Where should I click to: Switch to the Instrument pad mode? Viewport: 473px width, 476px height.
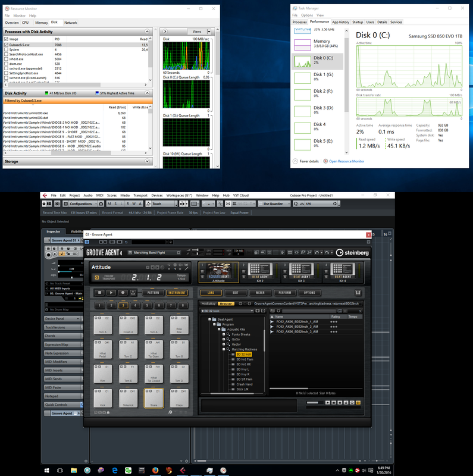pos(177,293)
